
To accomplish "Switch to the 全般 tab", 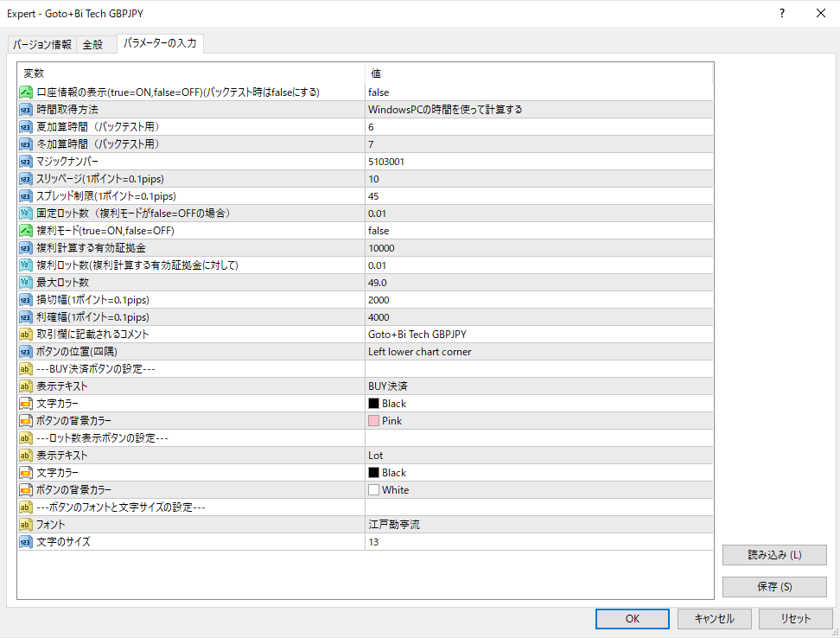I will click(x=92, y=45).
